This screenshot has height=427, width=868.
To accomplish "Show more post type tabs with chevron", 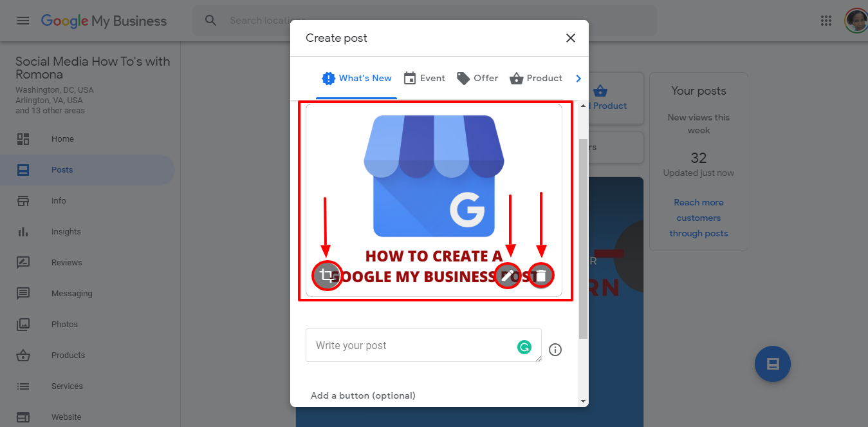I will pyautogui.click(x=578, y=79).
